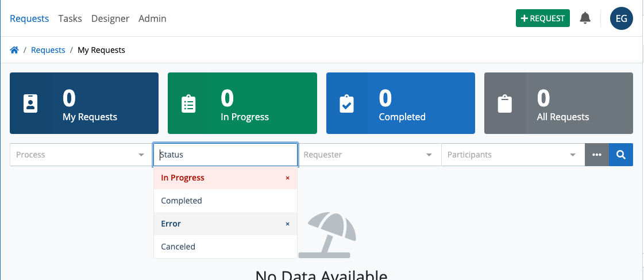Click the All Requests clipboard icon

(505, 103)
